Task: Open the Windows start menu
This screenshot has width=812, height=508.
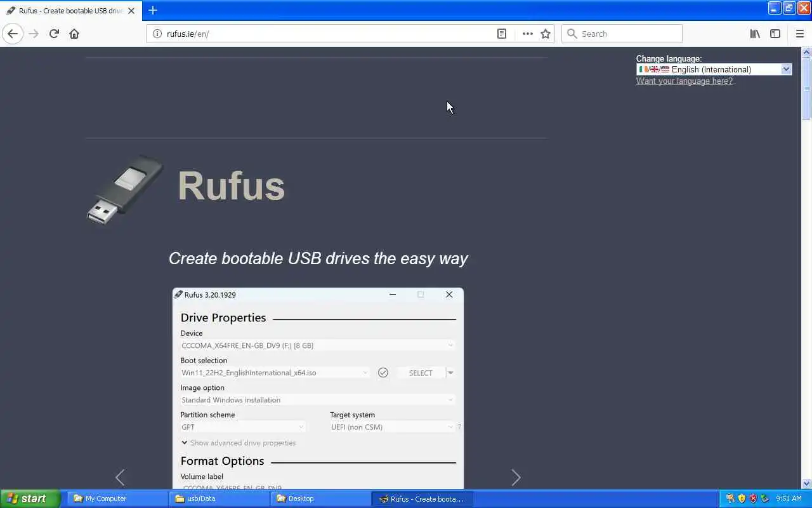Action: point(30,498)
